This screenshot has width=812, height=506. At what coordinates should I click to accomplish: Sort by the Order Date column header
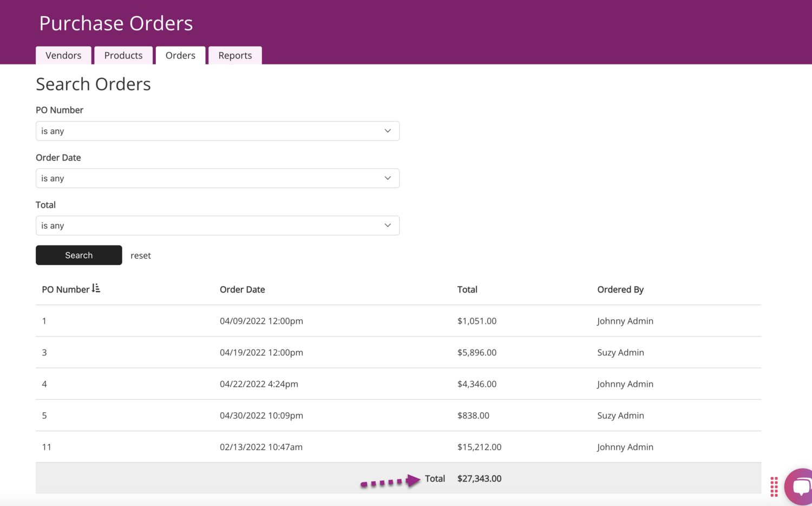[242, 289]
